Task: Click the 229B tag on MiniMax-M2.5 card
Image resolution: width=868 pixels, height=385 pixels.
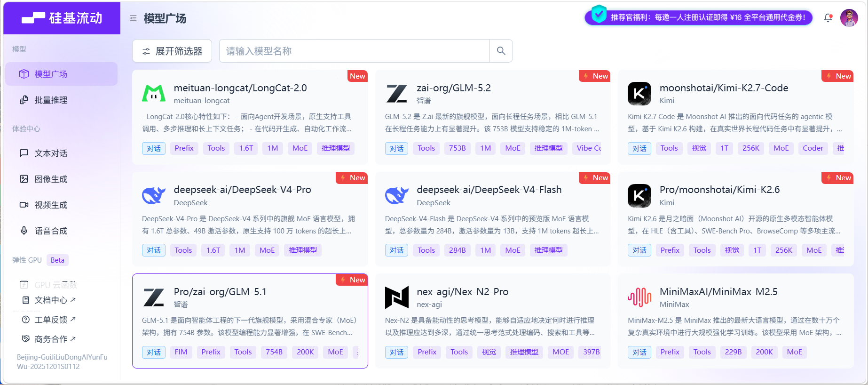Action: point(733,352)
